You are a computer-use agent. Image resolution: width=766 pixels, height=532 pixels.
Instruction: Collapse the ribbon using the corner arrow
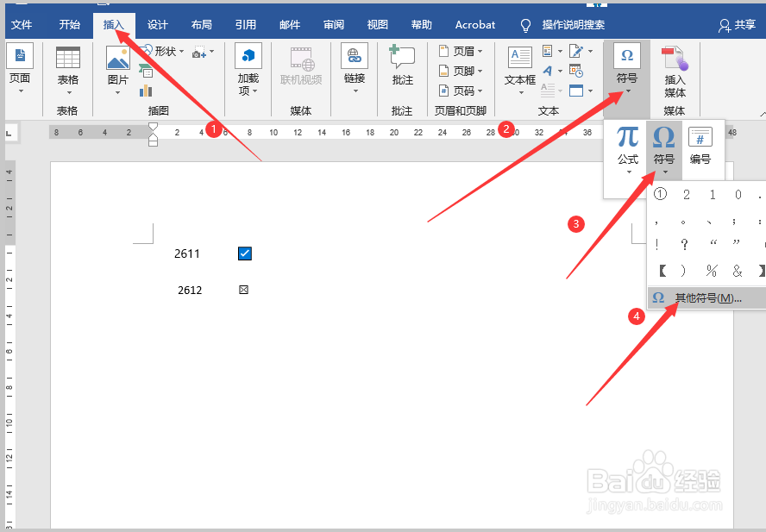coord(763,113)
